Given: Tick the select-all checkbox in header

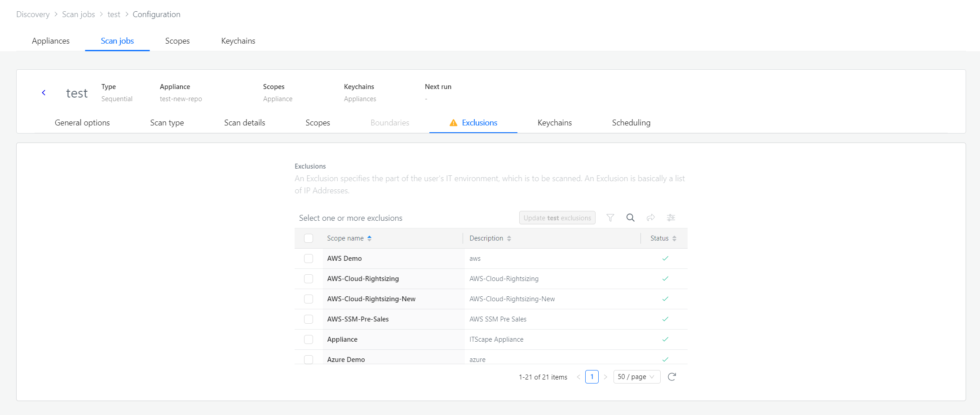Looking at the screenshot, I should click(x=309, y=238).
